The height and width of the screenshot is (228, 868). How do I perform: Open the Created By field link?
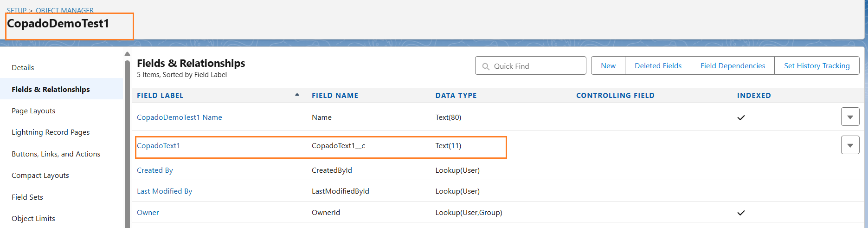click(154, 170)
